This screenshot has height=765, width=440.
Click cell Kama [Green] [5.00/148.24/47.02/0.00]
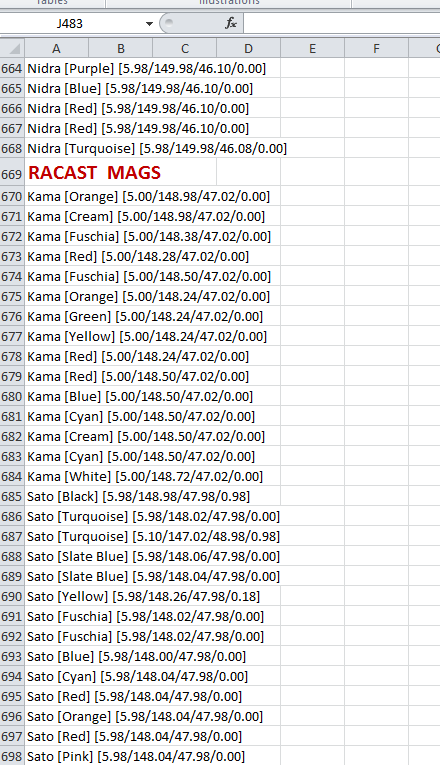coord(145,317)
